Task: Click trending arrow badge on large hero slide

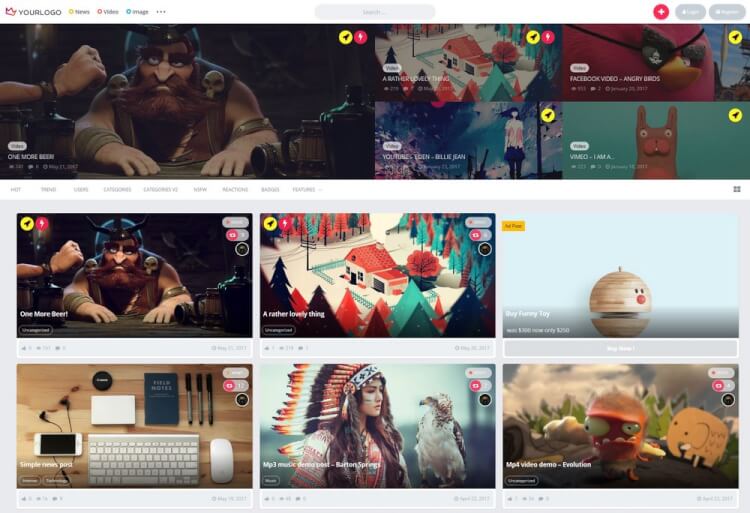Action: pyautogui.click(x=345, y=37)
